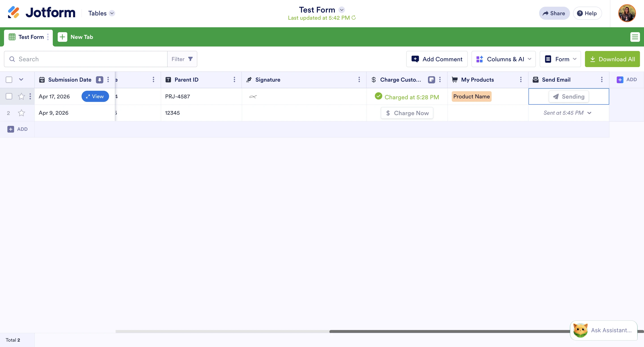The width and height of the screenshot is (644, 347).
Task: Click Charge Now for second row
Action: (x=407, y=113)
